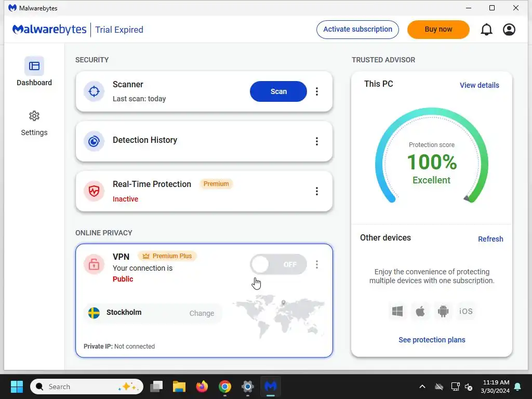Click the VPN unlocked padlock icon
The height and width of the screenshot is (399, 532).
94,264
